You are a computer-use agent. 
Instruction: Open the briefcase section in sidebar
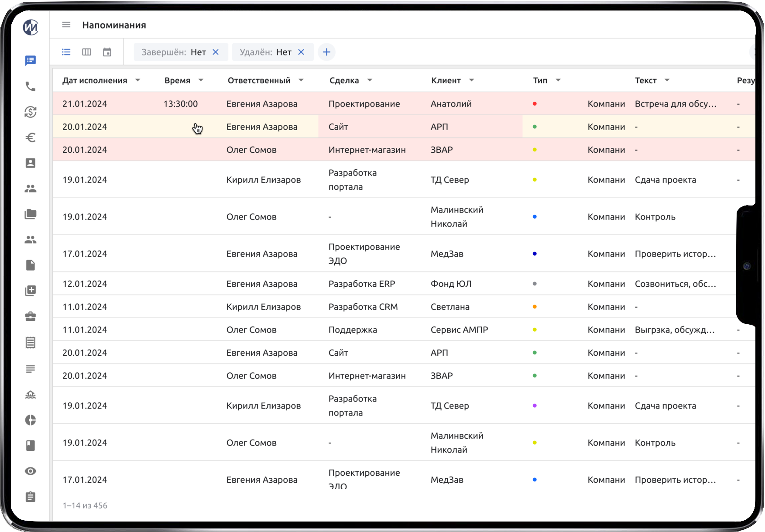coord(30,316)
